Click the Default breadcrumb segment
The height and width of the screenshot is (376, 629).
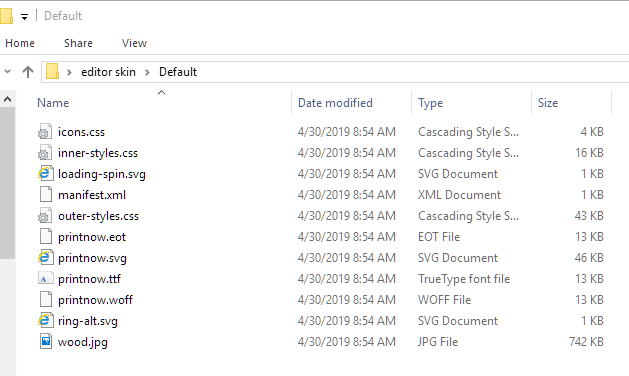click(x=178, y=72)
